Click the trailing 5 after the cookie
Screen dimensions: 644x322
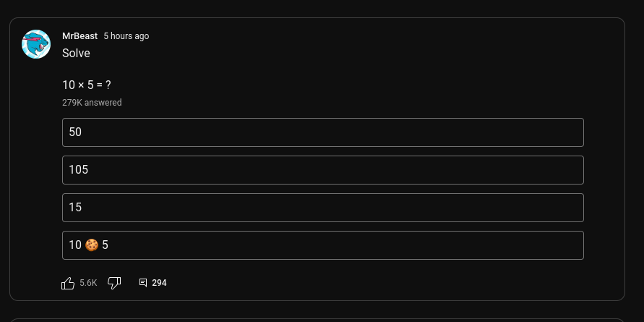coord(105,245)
